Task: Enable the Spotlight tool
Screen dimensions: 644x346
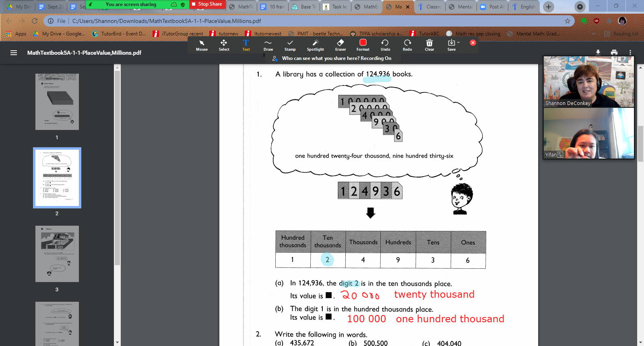Action: 315,45
